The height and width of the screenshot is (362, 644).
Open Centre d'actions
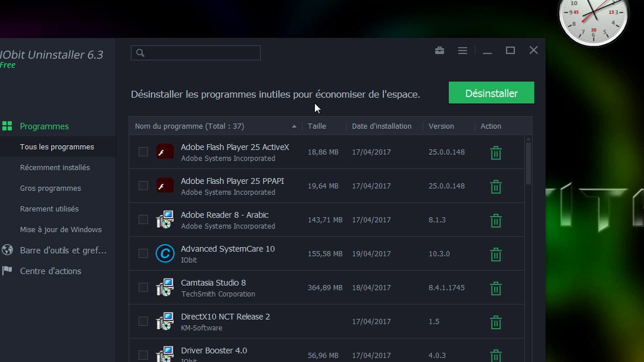pos(50,271)
